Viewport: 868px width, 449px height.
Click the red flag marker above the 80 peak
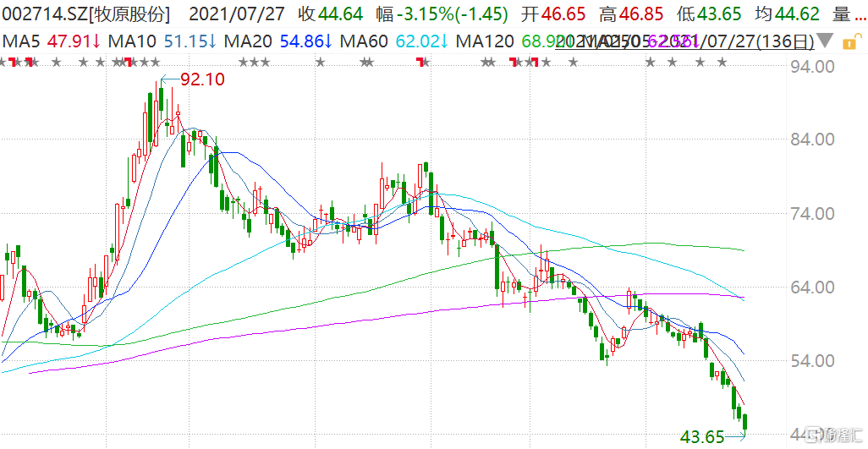pyautogui.click(x=420, y=62)
